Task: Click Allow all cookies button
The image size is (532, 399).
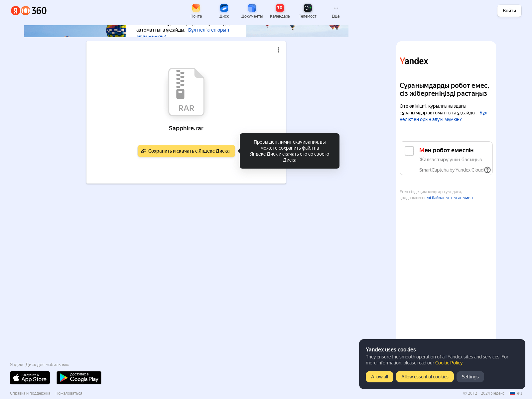Action: click(x=379, y=377)
